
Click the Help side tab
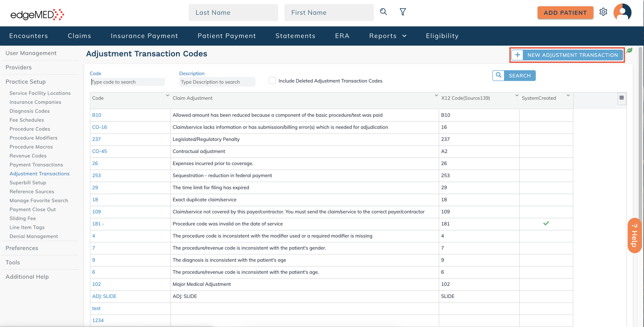tap(634, 235)
